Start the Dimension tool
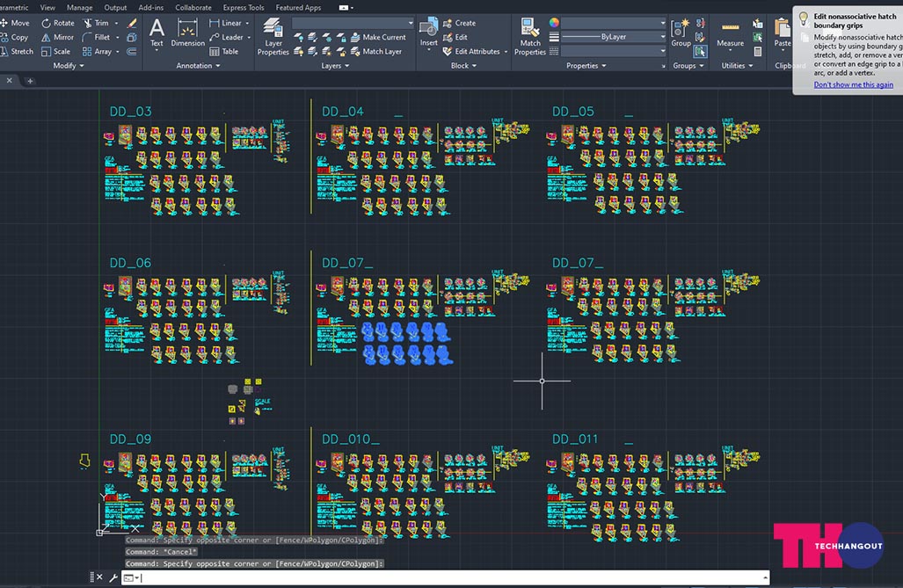The image size is (903, 588). (187, 33)
